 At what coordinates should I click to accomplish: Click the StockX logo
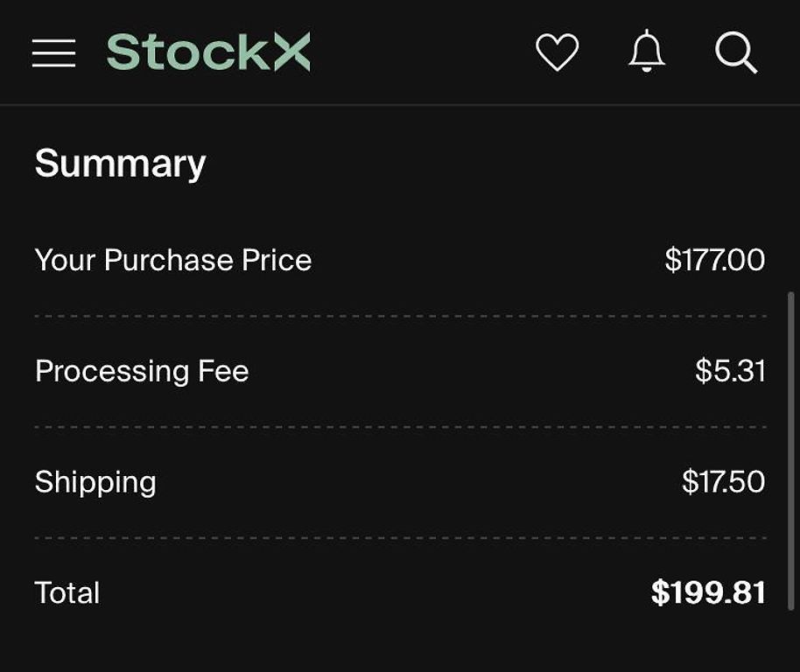[208, 52]
